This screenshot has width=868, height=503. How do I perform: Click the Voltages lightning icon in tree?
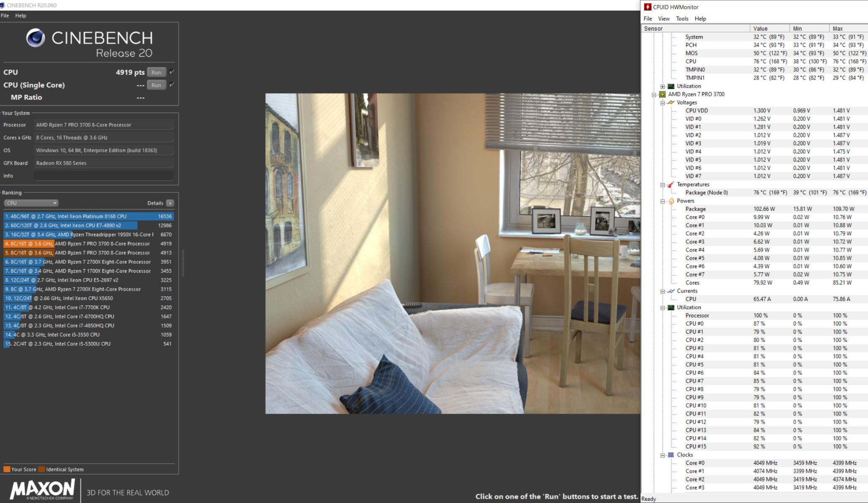tap(671, 103)
